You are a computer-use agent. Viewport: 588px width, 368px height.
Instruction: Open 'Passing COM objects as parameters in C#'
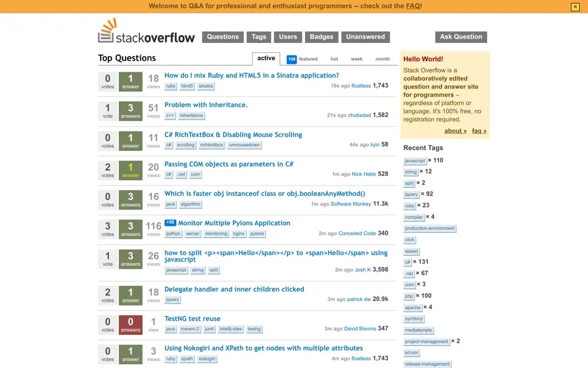click(x=228, y=164)
